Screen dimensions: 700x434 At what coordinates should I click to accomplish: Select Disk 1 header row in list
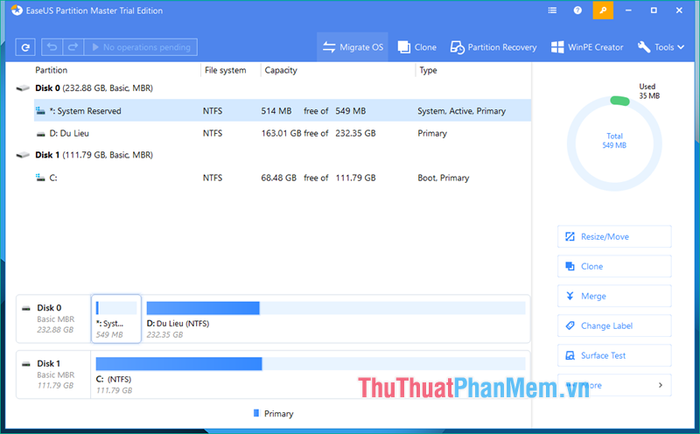pos(272,155)
